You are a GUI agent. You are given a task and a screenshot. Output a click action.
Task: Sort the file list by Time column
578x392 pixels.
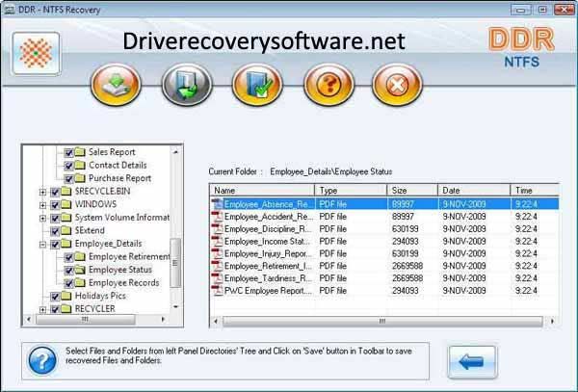point(535,190)
